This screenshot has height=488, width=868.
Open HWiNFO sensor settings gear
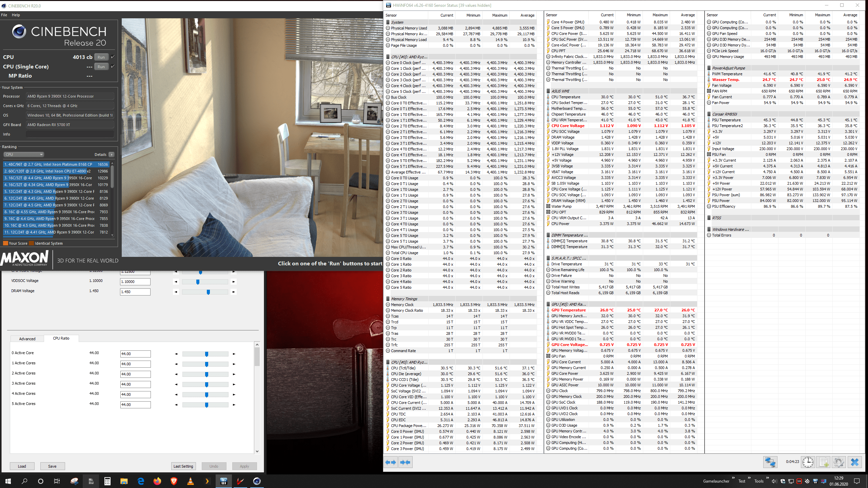coord(839,462)
